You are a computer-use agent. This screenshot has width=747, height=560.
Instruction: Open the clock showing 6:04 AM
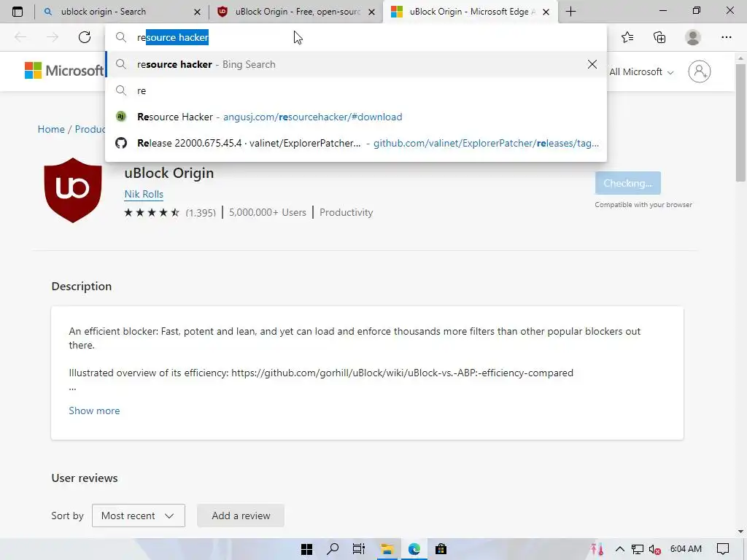686,549
